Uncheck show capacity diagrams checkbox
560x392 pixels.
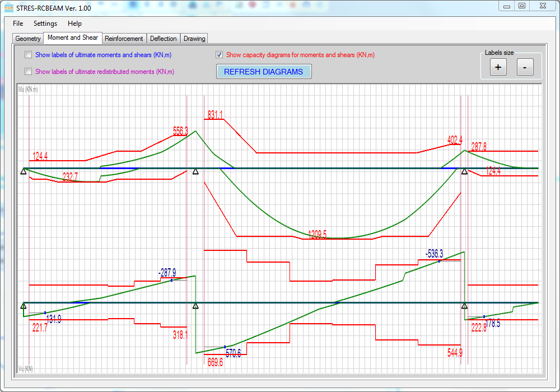(x=220, y=55)
